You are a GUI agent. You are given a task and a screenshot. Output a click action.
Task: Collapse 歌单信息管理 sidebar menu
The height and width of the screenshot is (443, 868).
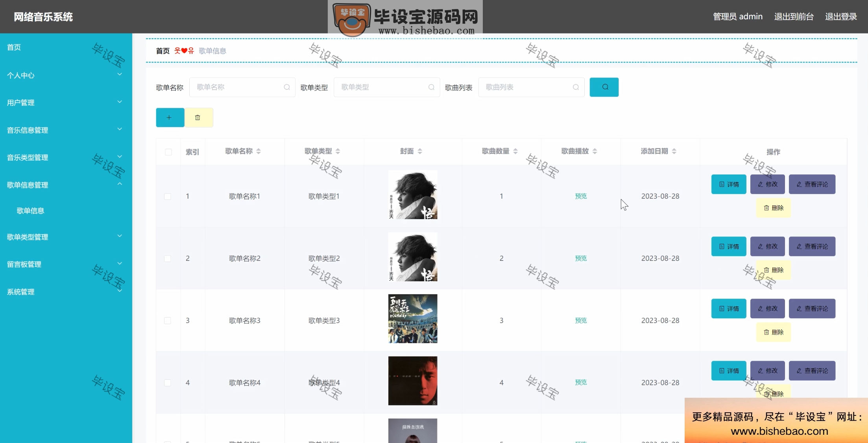pos(66,185)
